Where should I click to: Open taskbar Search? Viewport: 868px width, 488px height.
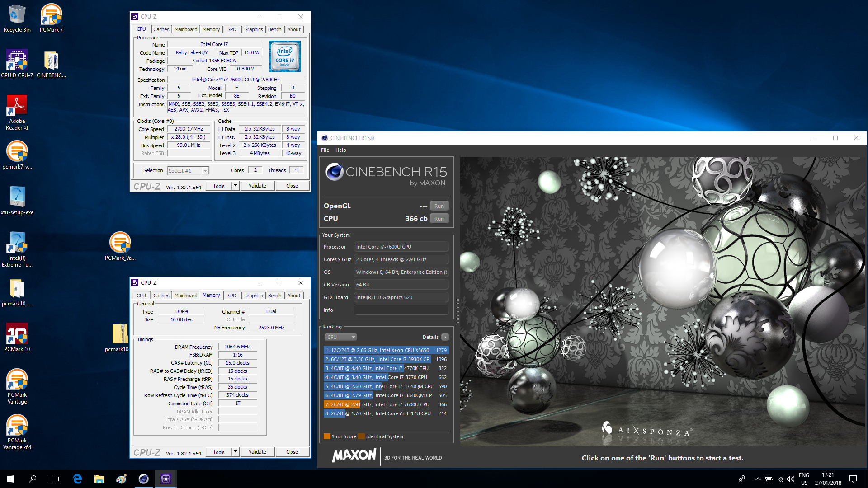pyautogui.click(x=33, y=479)
